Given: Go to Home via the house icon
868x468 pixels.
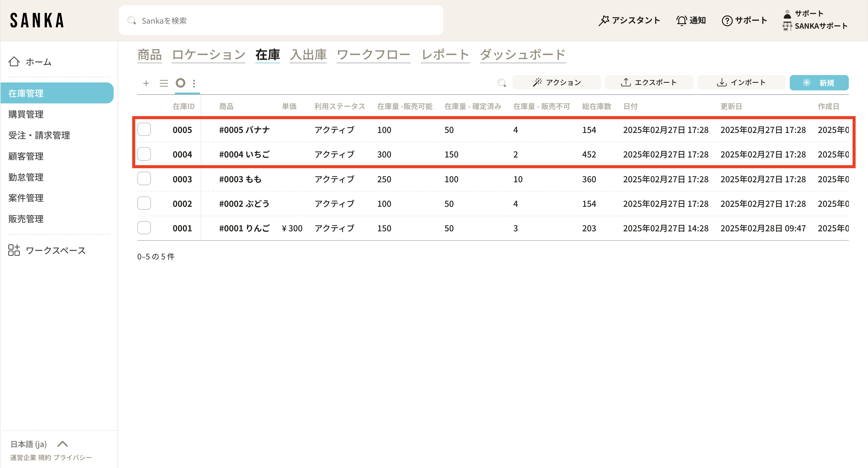Looking at the screenshot, I should click(14, 62).
